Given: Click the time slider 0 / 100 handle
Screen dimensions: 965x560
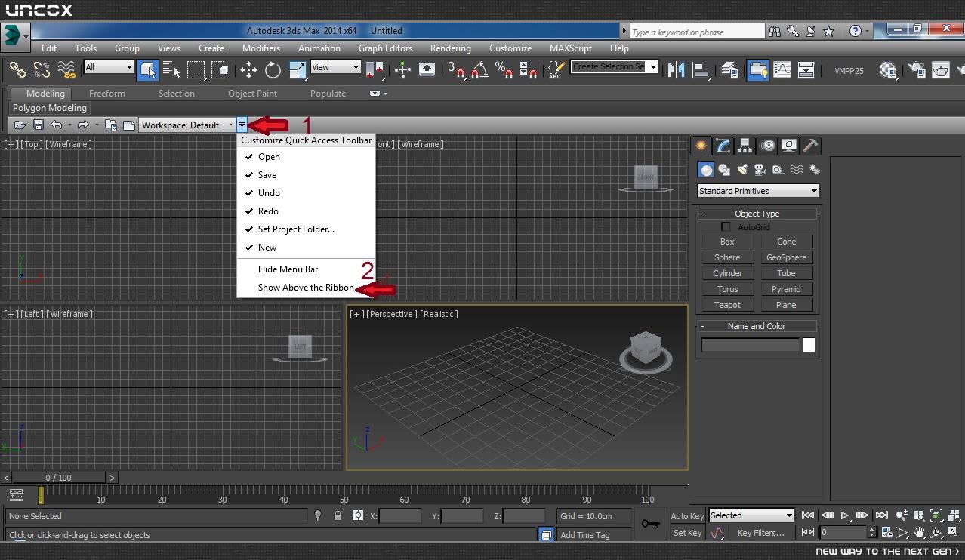Looking at the screenshot, I should (x=59, y=478).
